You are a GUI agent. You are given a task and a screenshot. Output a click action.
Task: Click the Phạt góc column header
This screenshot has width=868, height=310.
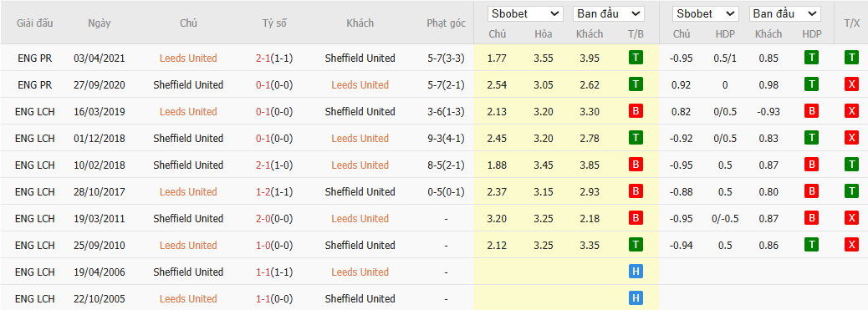click(x=447, y=23)
